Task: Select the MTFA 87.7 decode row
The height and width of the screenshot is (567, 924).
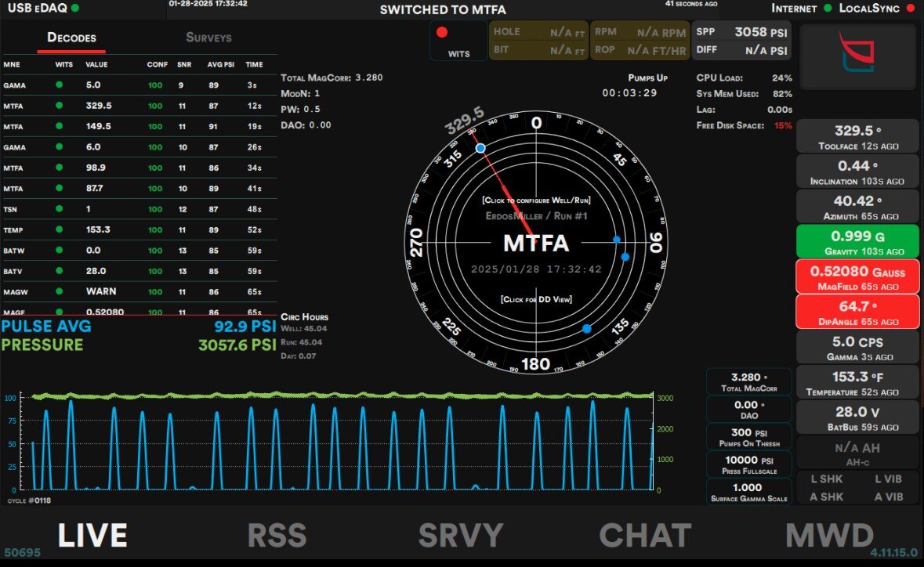Action: coord(139,189)
